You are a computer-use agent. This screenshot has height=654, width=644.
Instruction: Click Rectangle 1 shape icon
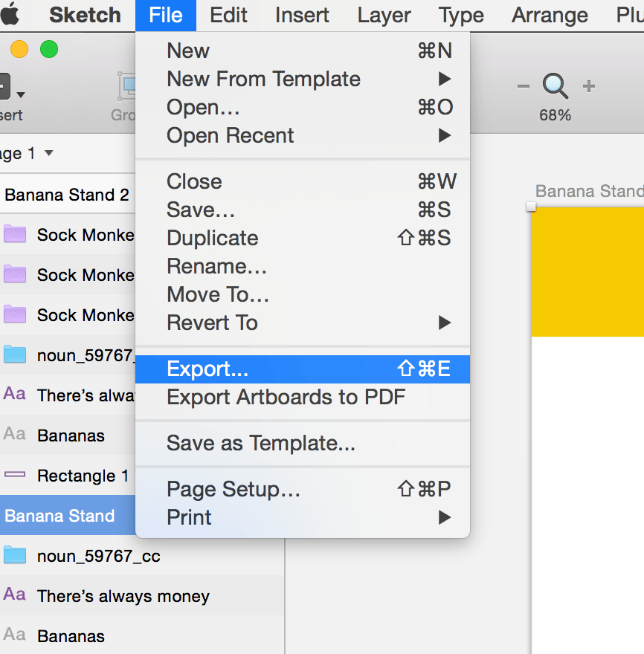[15, 474]
